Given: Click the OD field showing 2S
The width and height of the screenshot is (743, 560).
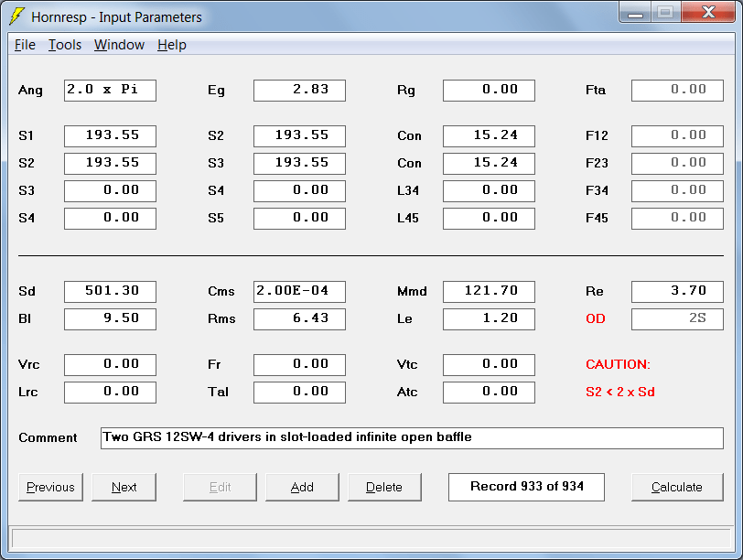Looking at the screenshot, I should point(678,319).
